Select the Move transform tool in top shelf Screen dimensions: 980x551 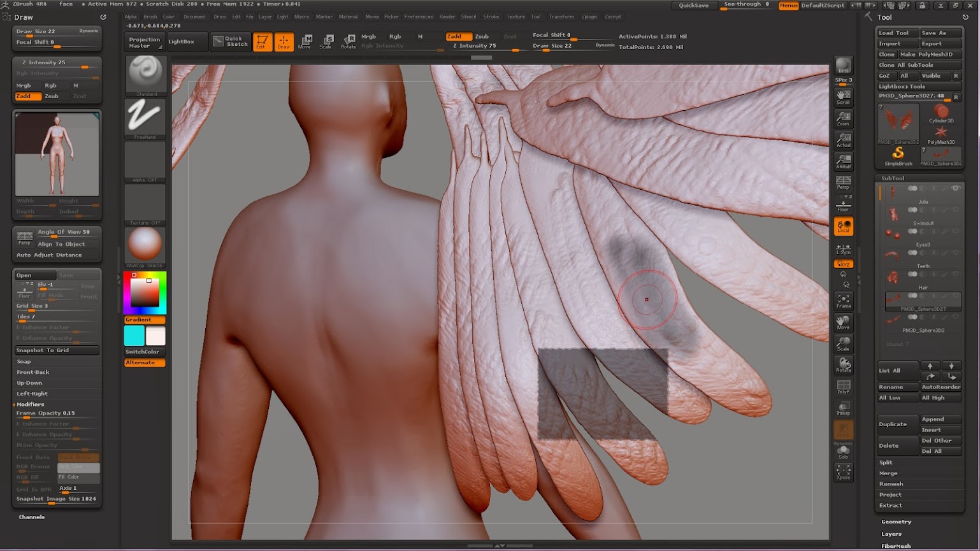click(305, 41)
